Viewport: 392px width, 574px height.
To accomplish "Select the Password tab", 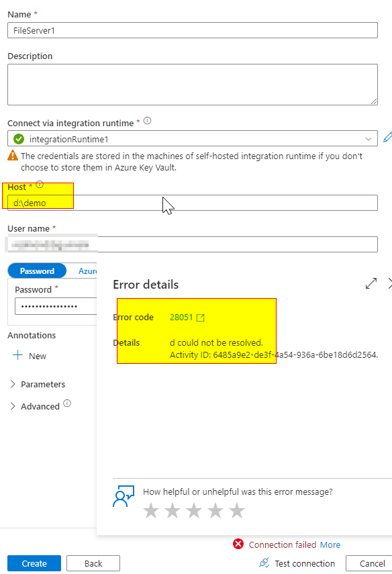I will 37,271.
